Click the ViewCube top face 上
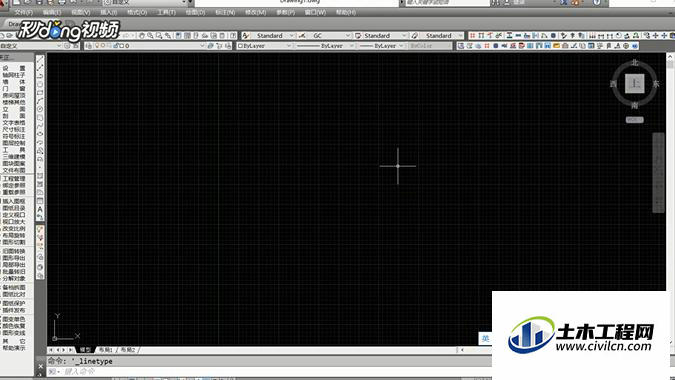The width and height of the screenshot is (675, 380). click(x=635, y=83)
